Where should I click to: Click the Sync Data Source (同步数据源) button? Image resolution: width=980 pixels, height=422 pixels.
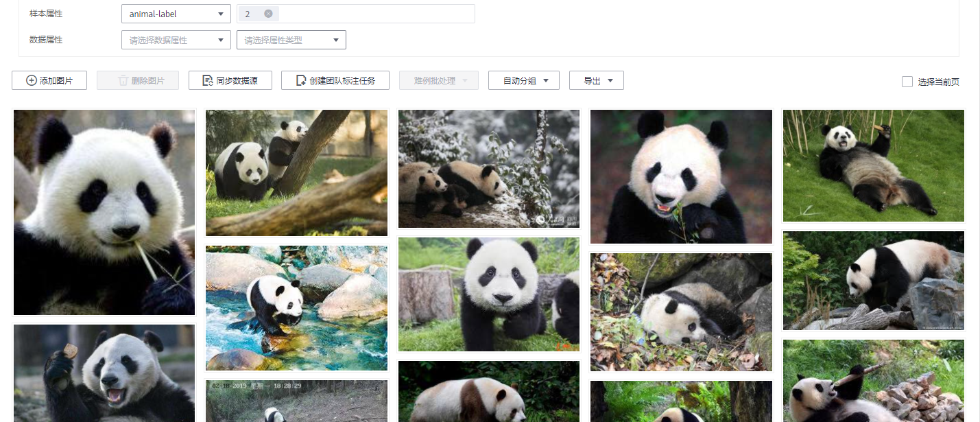(230, 80)
